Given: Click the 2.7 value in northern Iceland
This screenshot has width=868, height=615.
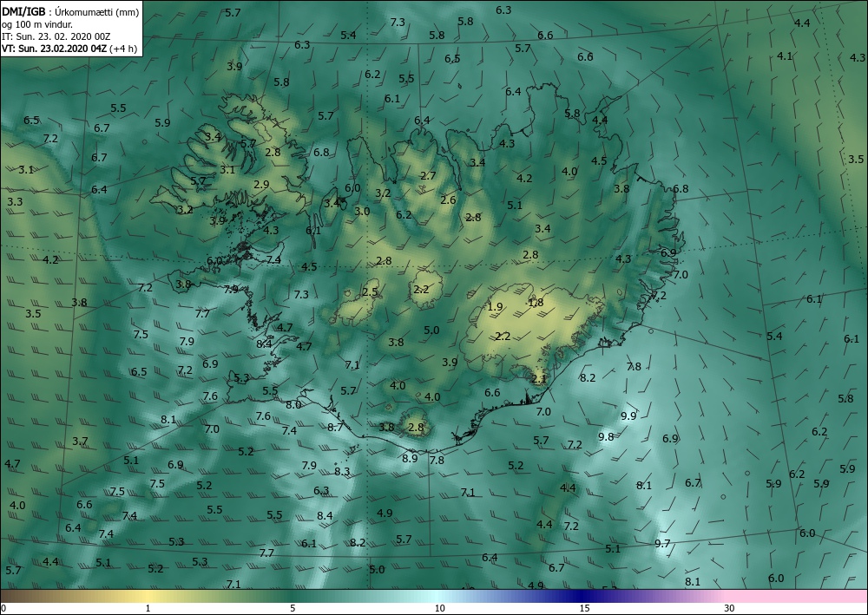Looking at the screenshot, I should point(428,176).
